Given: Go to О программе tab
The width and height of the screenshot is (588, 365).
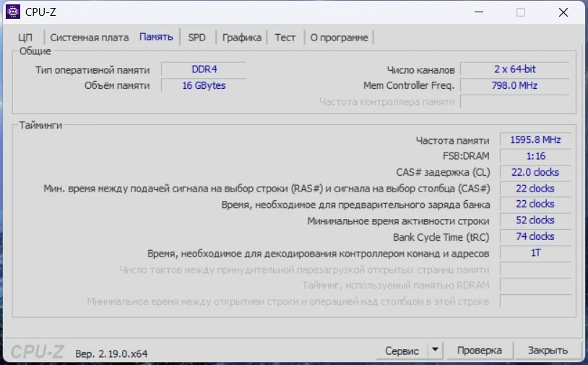Looking at the screenshot, I should tap(339, 38).
